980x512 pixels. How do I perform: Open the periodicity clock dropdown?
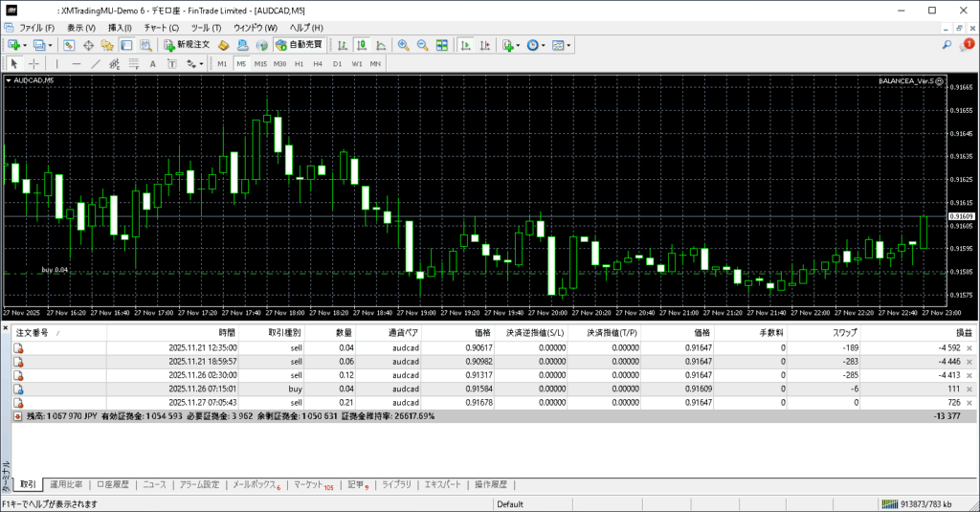(x=536, y=45)
